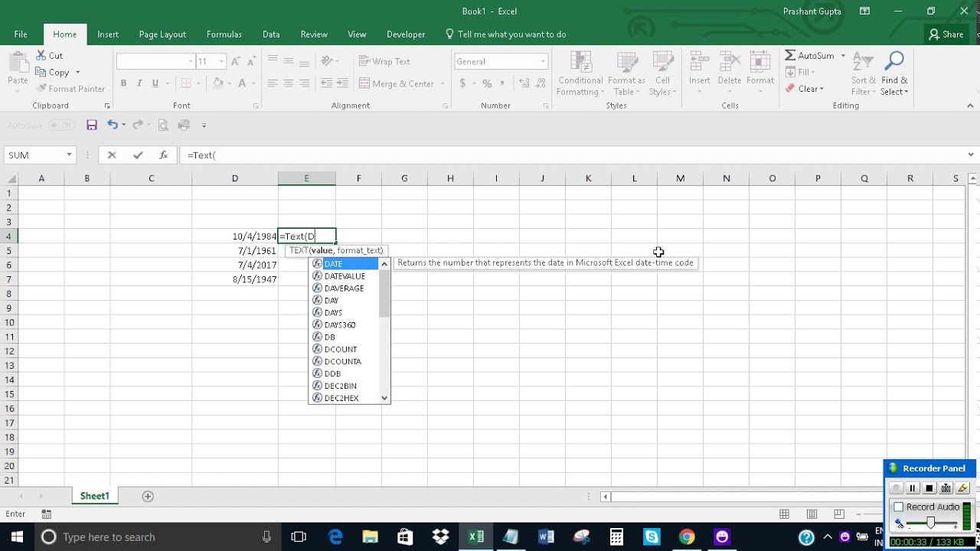Select the Format Painter tool
Screen dimensions: 980x551
70,89
